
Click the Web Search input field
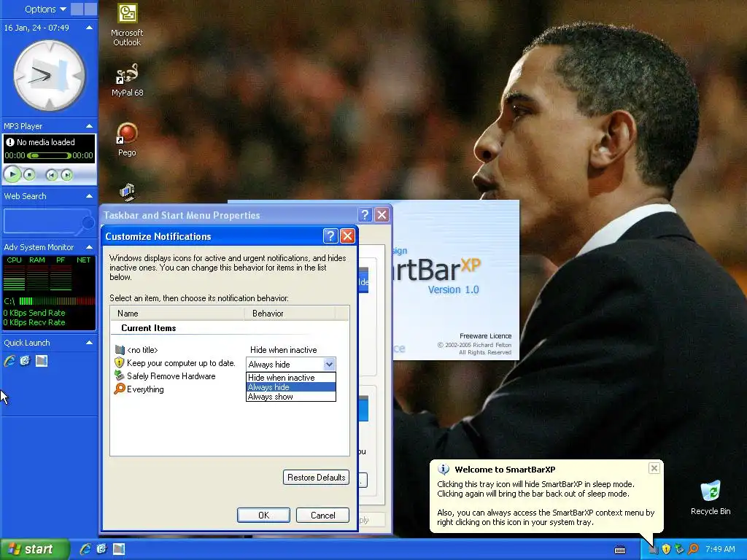[x=43, y=222]
